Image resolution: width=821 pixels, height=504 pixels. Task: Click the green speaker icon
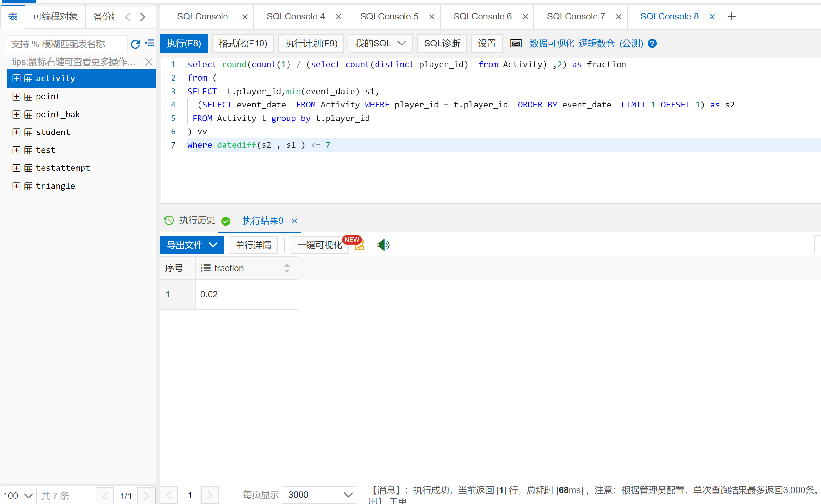coord(383,245)
